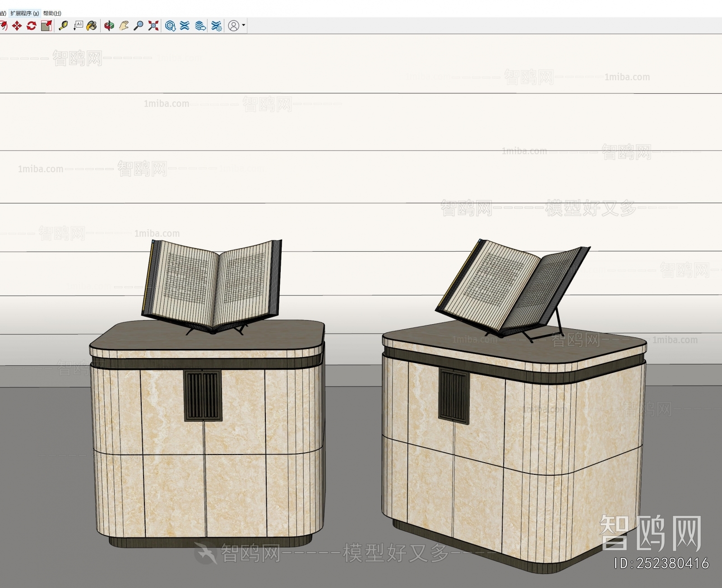The width and height of the screenshot is (722, 588).
Task: Open the 扩展程序 (x) menu
Action: (x=25, y=14)
